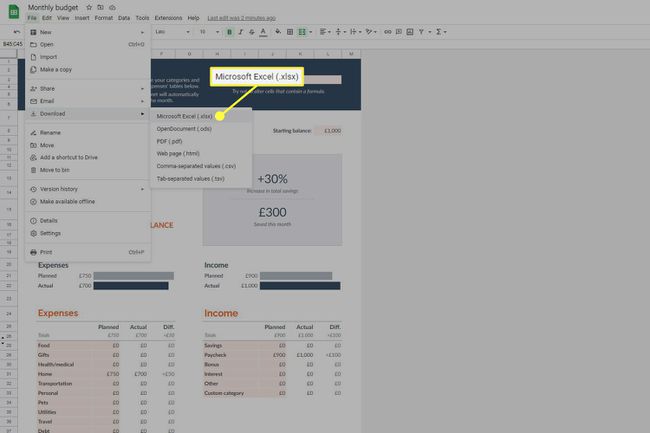Download as Comma-separated values (.csv)

click(201, 166)
